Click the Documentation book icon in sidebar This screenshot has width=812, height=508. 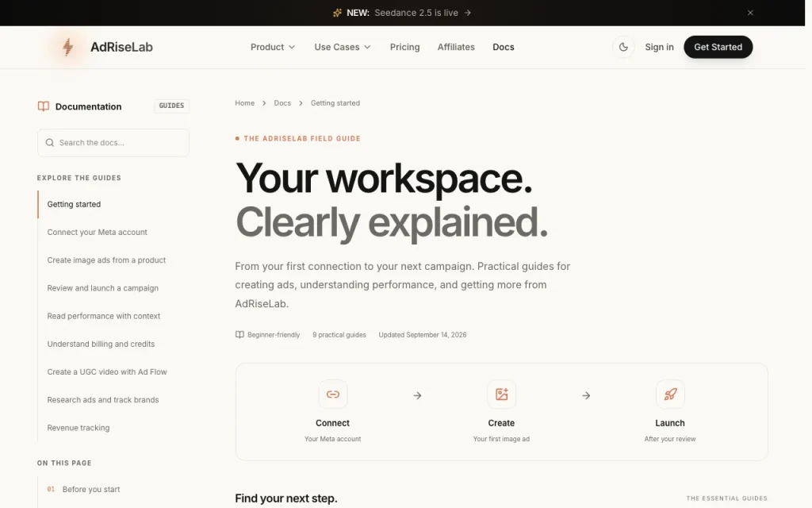click(x=44, y=106)
